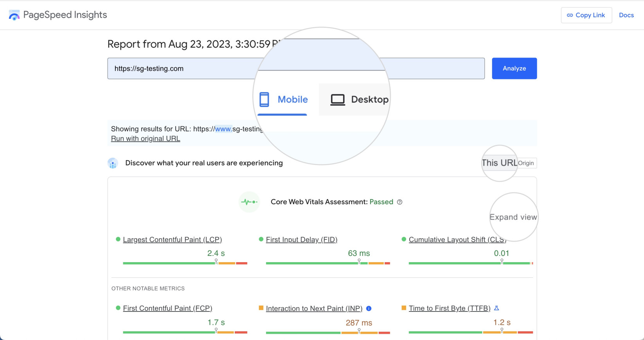The height and width of the screenshot is (340, 644).
Task: Click the URL input field
Action: [x=296, y=68]
